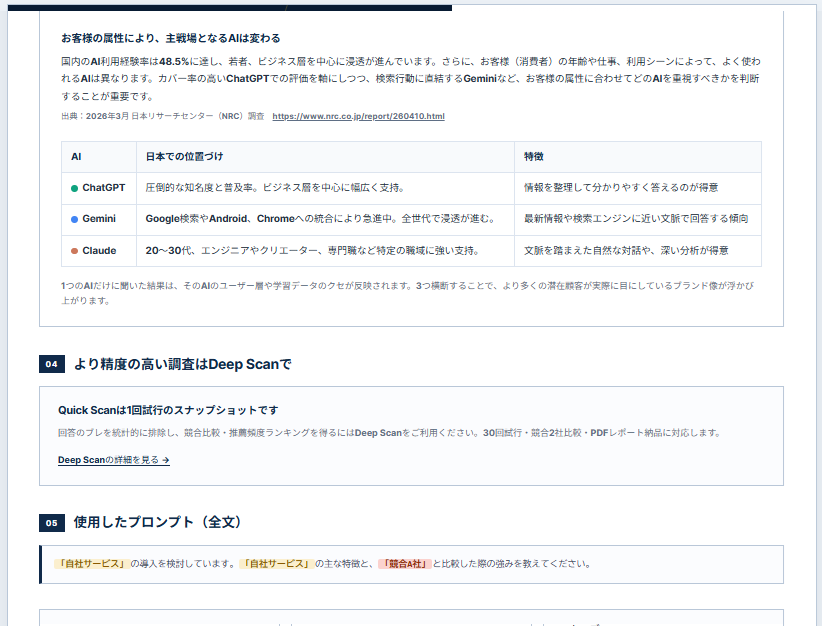This screenshot has height=637, width=824.
Task: Click the 文脈を踏まえた自然な対話 cell
Action: [638, 251]
